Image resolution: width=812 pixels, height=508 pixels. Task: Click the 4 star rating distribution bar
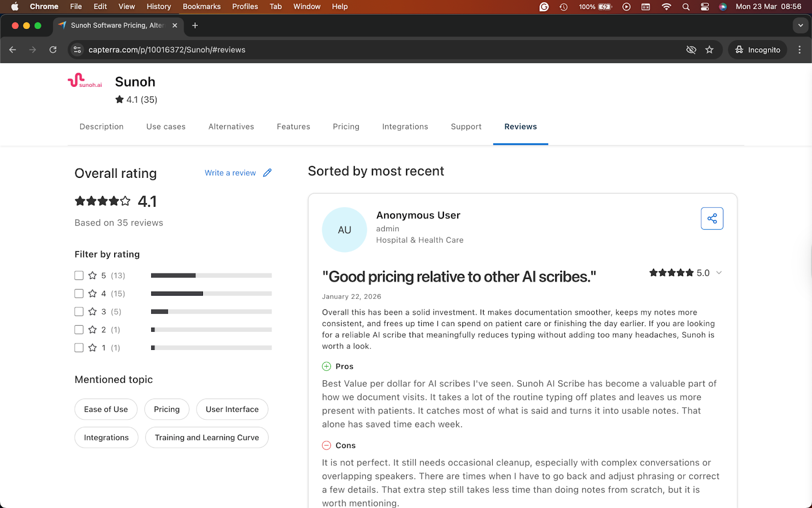(x=211, y=294)
